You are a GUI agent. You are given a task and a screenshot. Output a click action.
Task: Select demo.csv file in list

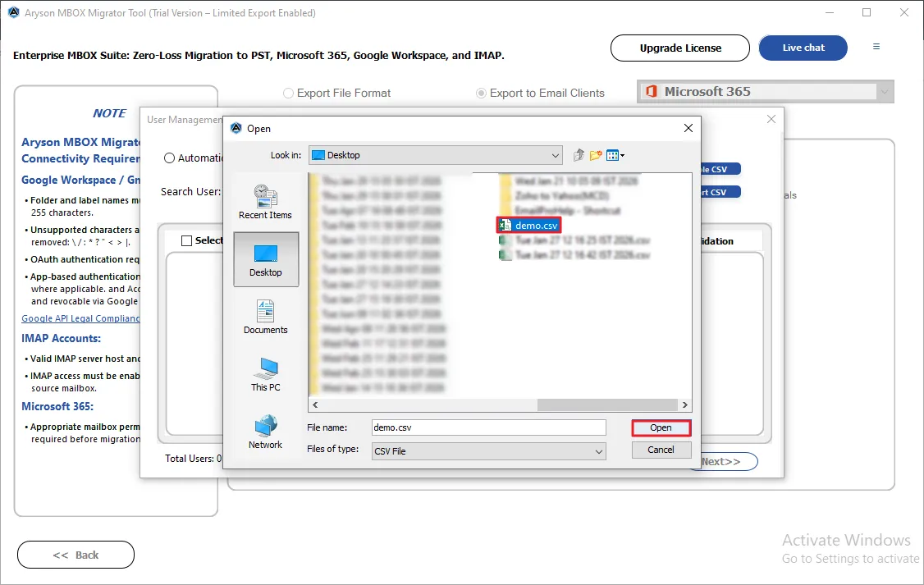point(528,225)
